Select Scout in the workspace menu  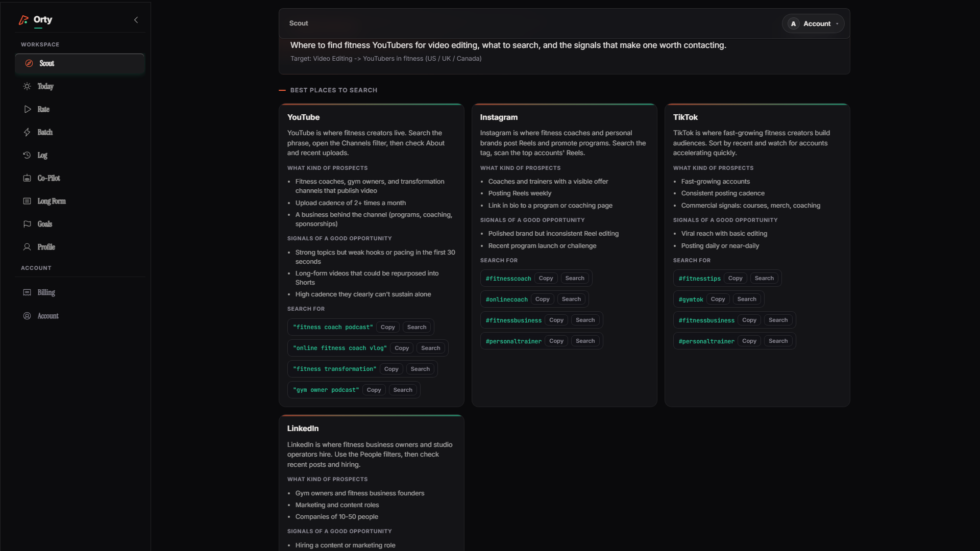(80, 63)
